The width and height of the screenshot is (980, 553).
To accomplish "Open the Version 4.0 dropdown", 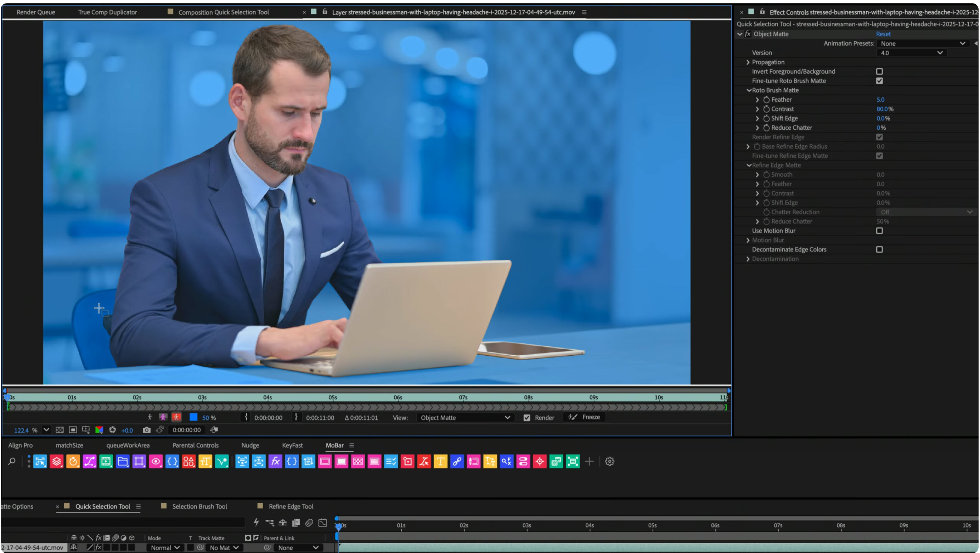I will (x=912, y=53).
